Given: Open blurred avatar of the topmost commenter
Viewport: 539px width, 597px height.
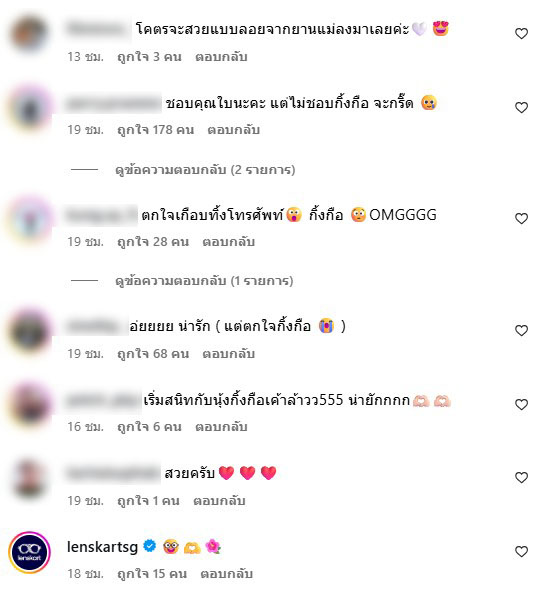Looking at the screenshot, I should click(30, 34).
